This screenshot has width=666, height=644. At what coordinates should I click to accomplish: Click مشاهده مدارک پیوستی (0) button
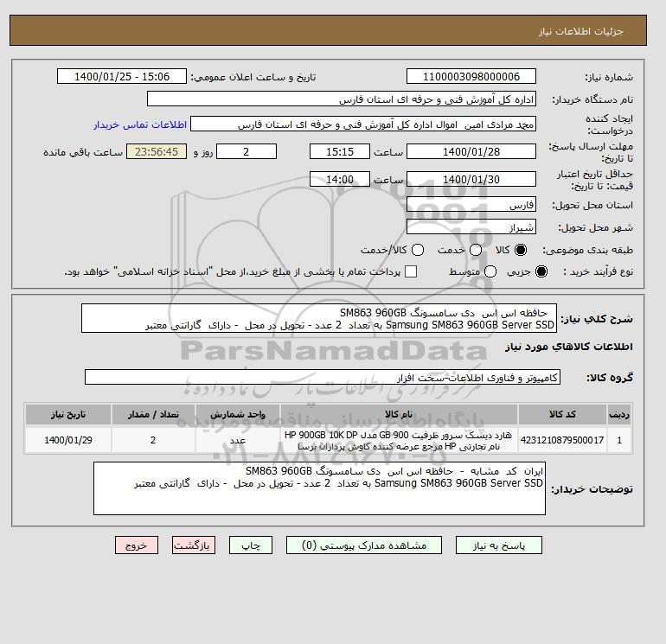click(x=364, y=545)
